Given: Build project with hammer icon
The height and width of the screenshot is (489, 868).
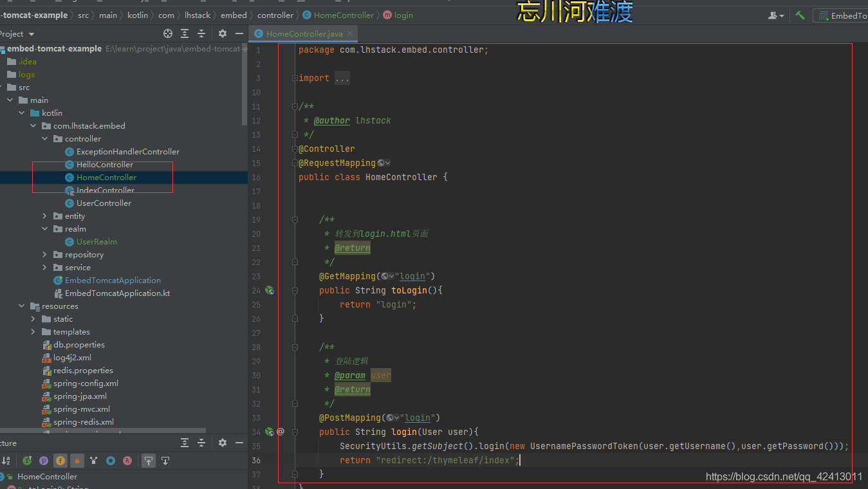Looking at the screenshot, I should pos(800,15).
